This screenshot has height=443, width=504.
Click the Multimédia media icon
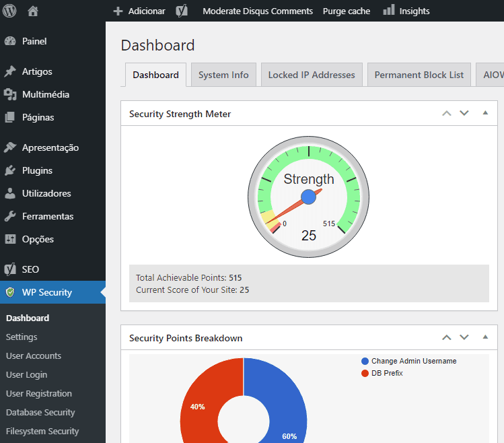[x=10, y=94]
